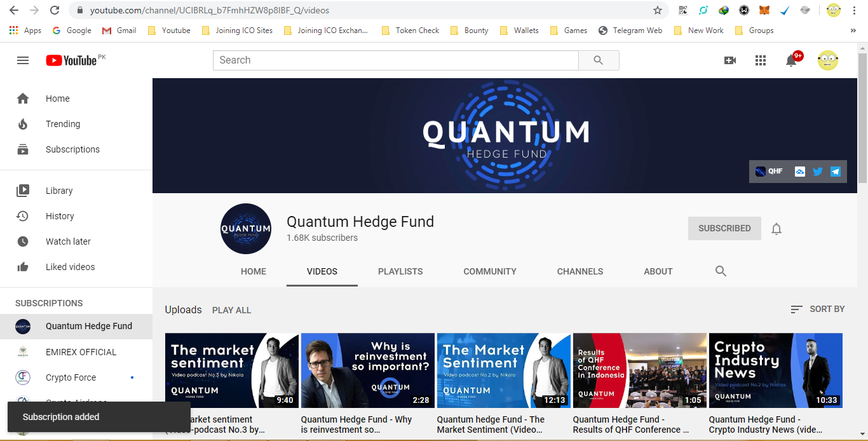The height and width of the screenshot is (441, 868).
Task: Open The Market Sentiment No.2 thumbnail (12:13)
Action: tap(504, 370)
